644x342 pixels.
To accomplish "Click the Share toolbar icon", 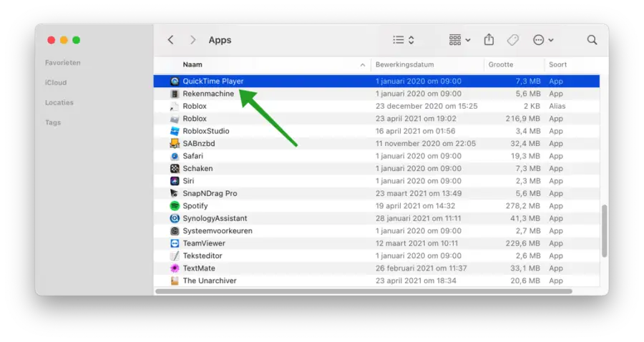I will [489, 40].
